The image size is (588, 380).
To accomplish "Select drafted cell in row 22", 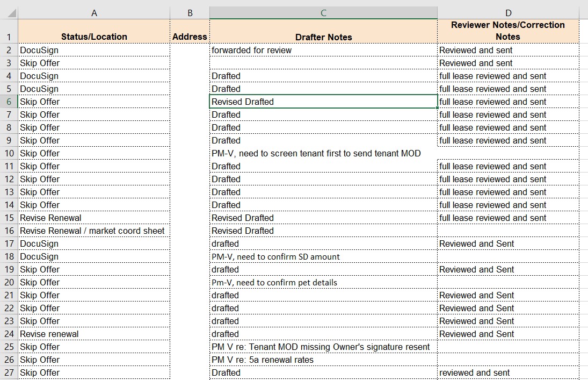I will point(323,308).
